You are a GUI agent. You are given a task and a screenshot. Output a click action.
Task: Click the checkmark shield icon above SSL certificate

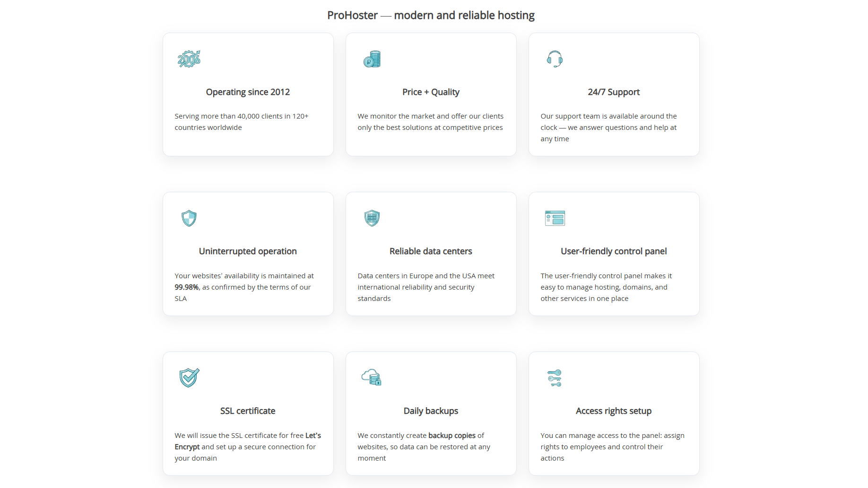(189, 377)
